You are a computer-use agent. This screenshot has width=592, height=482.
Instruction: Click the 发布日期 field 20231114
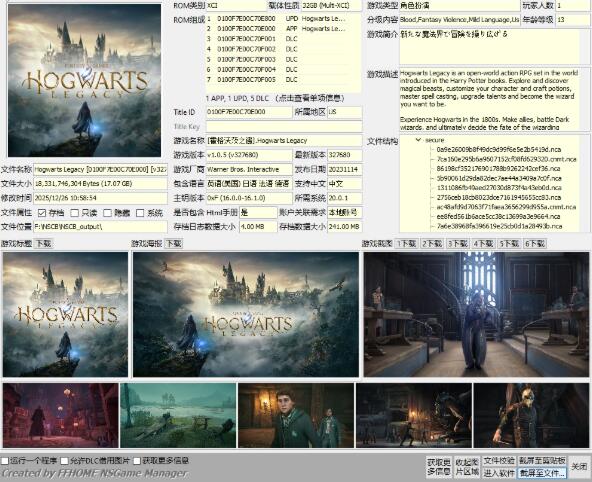[345, 169]
